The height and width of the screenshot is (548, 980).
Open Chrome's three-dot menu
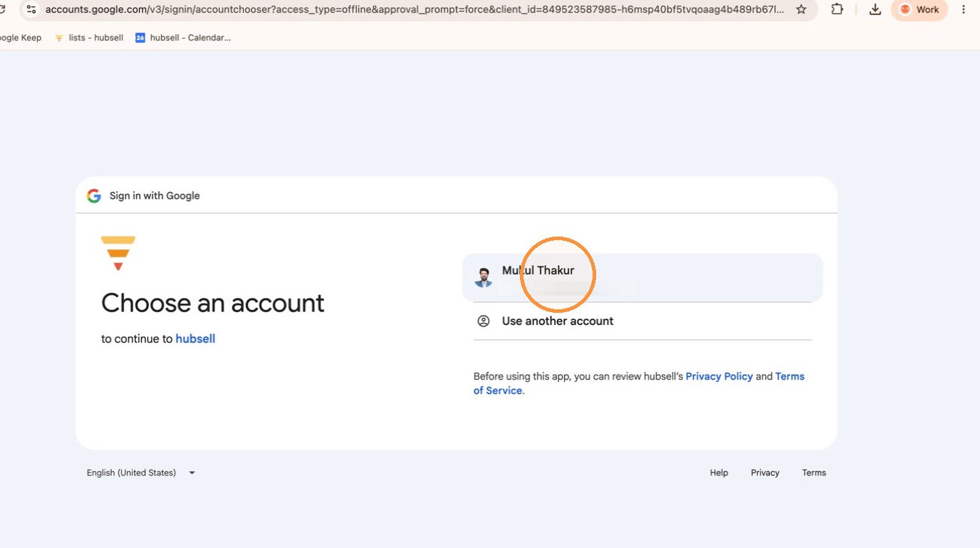(964, 9)
